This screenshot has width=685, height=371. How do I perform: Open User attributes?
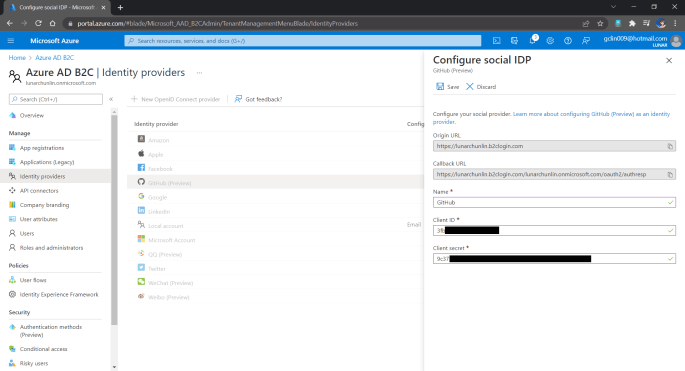38,219
